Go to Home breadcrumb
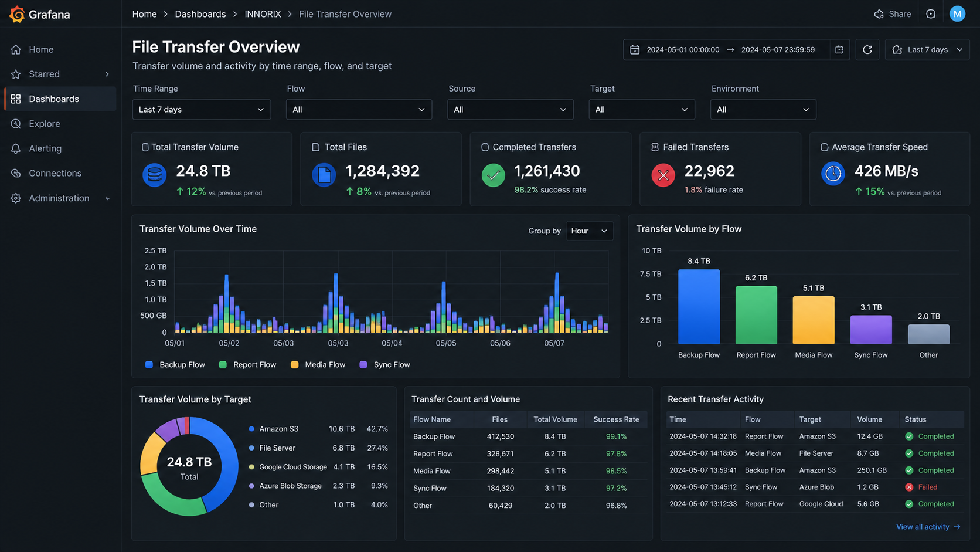The height and width of the screenshot is (552, 980). pos(144,14)
